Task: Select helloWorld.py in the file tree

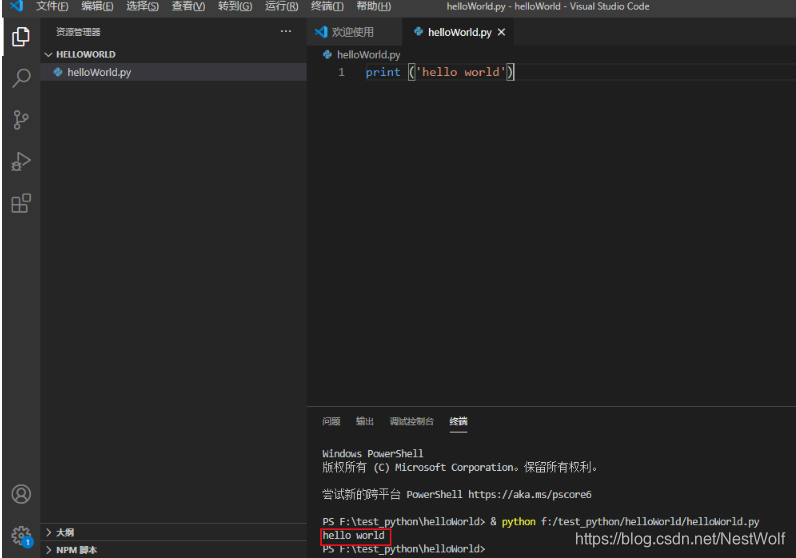Action: coord(174,72)
